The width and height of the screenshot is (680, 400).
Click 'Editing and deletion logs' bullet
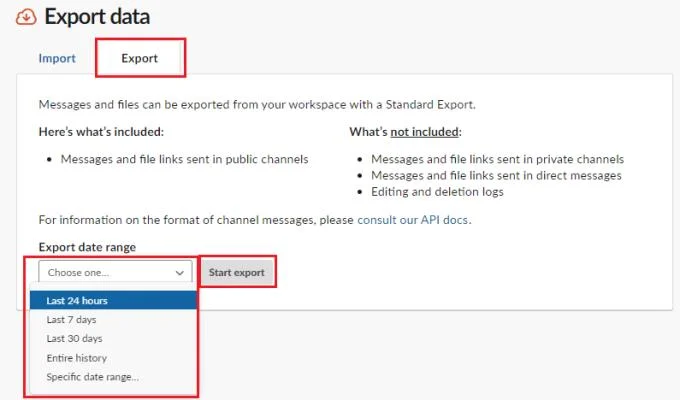pyautogui.click(x=437, y=192)
